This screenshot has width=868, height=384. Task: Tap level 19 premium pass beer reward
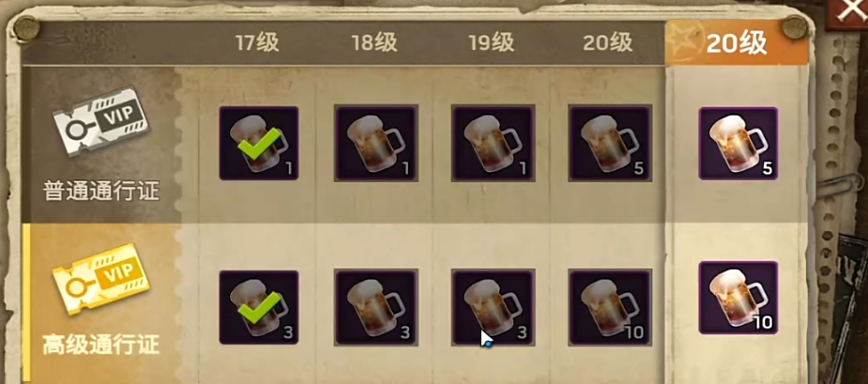coord(494,308)
